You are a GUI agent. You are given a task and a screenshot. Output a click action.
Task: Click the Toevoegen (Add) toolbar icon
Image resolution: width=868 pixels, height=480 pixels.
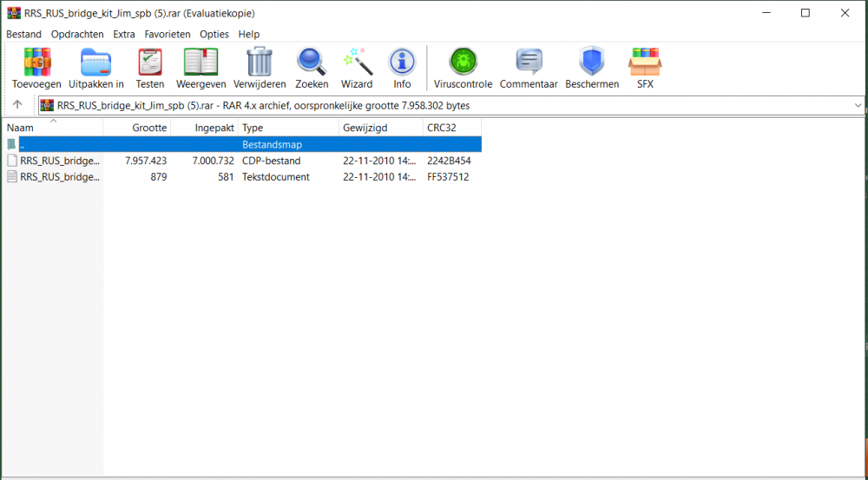click(36, 62)
